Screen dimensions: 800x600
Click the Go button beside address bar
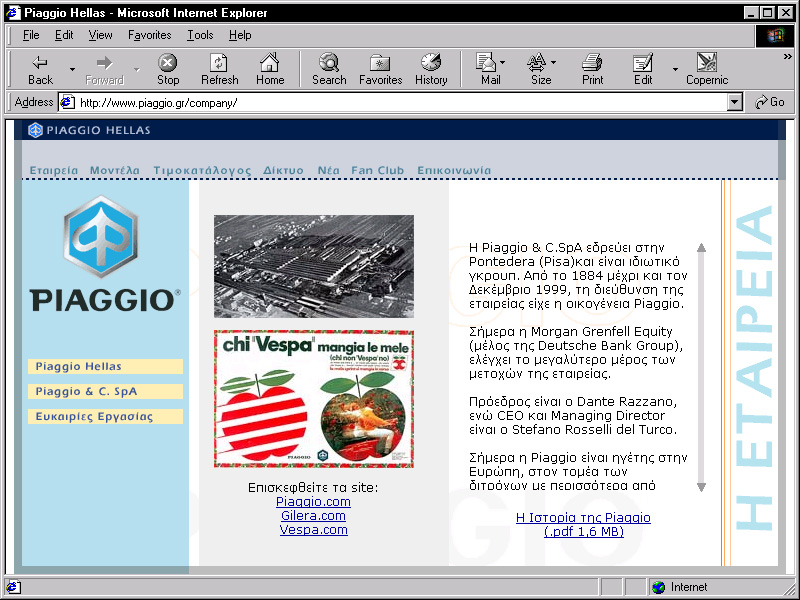770,102
